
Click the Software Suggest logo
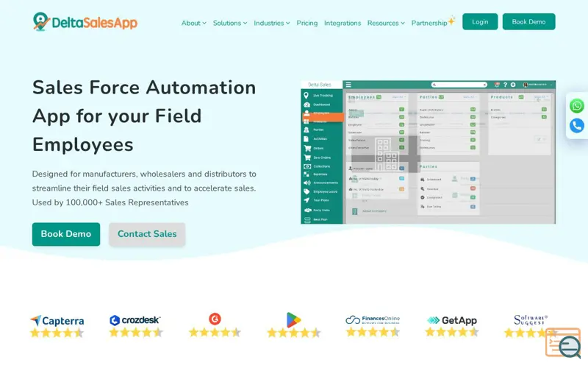(530, 320)
